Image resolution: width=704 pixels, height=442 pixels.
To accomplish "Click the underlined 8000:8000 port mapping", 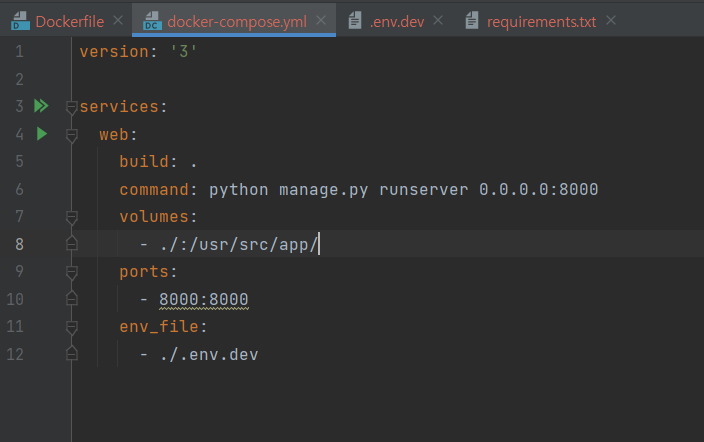I will click(204, 299).
